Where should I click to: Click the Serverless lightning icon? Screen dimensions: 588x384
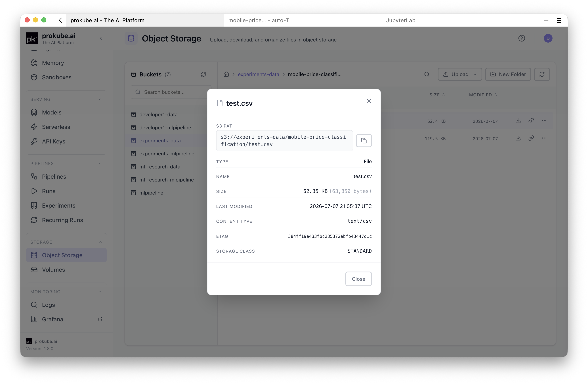click(x=34, y=127)
